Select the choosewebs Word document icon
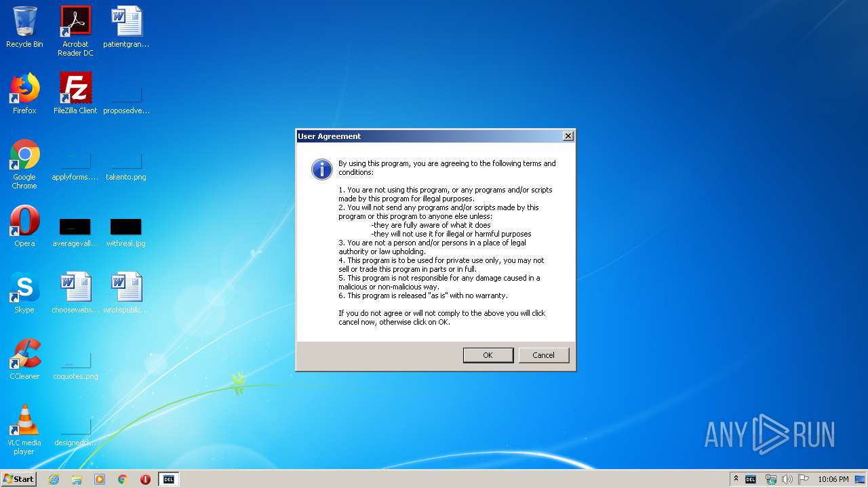The image size is (868, 488). point(75,293)
